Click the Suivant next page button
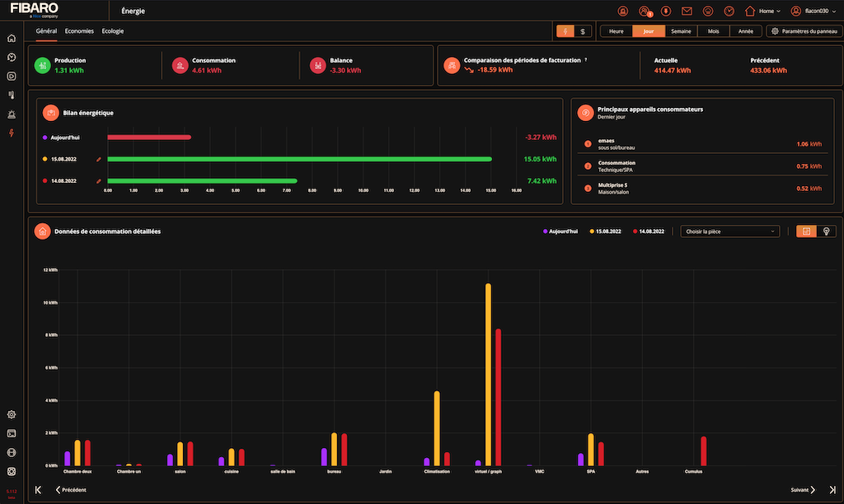The image size is (844, 504). [x=804, y=490]
